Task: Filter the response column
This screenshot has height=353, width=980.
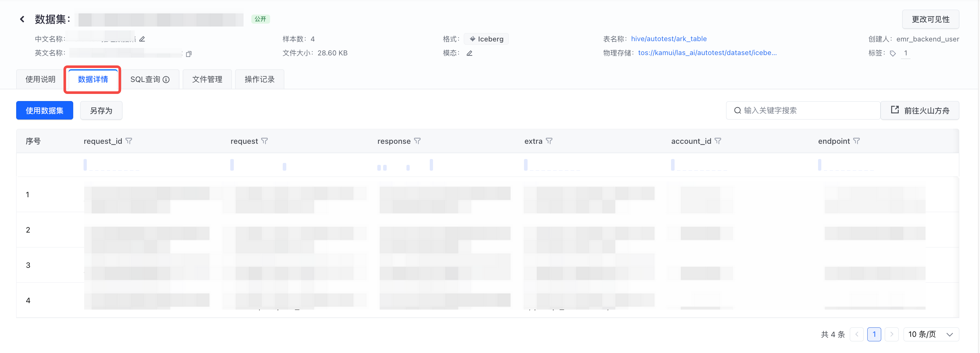Action: pyautogui.click(x=417, y=141)
